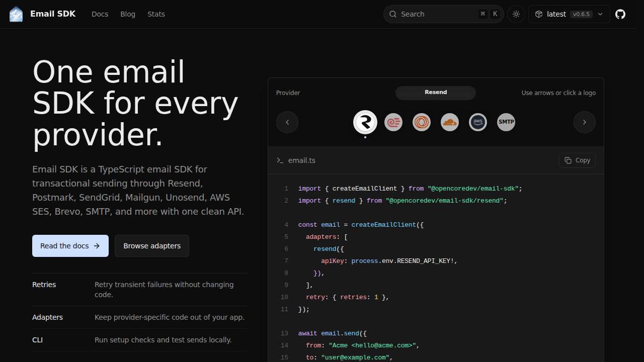Open the GitHub repository icon
Image resolution: width=644 pixels, height=362 pixels.
(x=620, y=14)
